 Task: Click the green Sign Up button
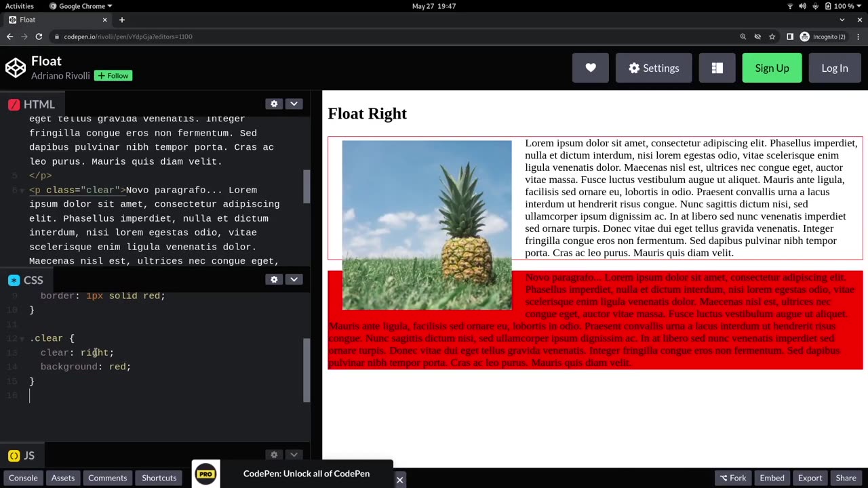772,68
